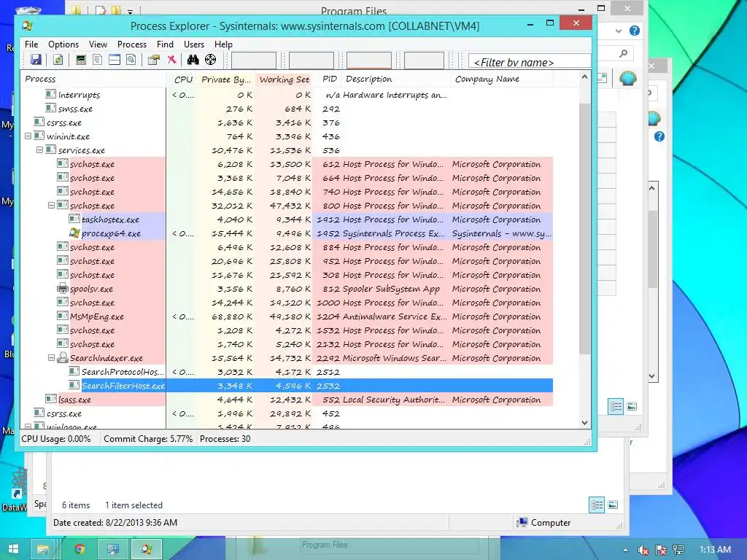This screenshot has height=560, width=747.
Task: Click the "Processes: 30" status bar text
Action: 225,438
